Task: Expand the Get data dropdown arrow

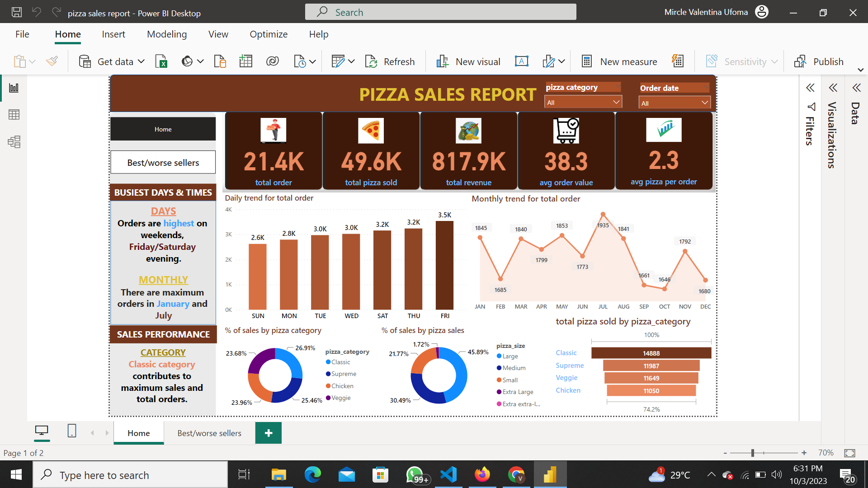Action: click(141, 61)
